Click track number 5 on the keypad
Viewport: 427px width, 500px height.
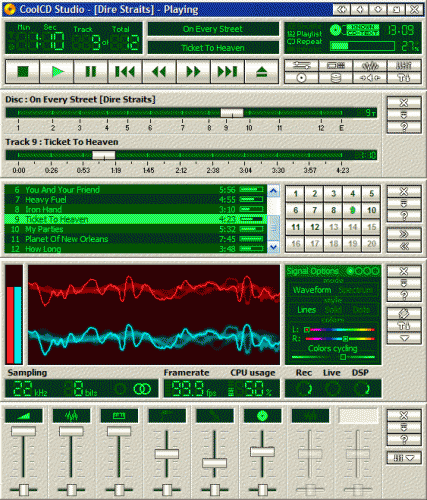tap(371, 194)
